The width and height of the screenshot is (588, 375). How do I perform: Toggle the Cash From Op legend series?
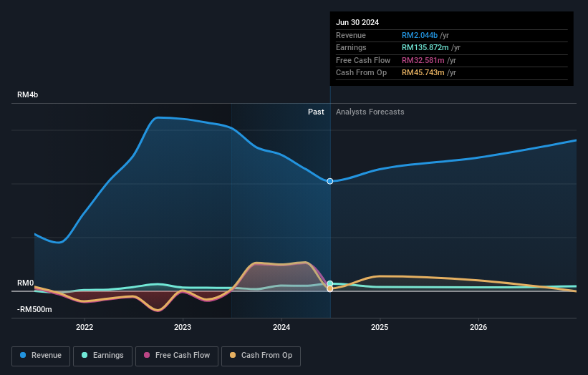click(x=261, y=356)
